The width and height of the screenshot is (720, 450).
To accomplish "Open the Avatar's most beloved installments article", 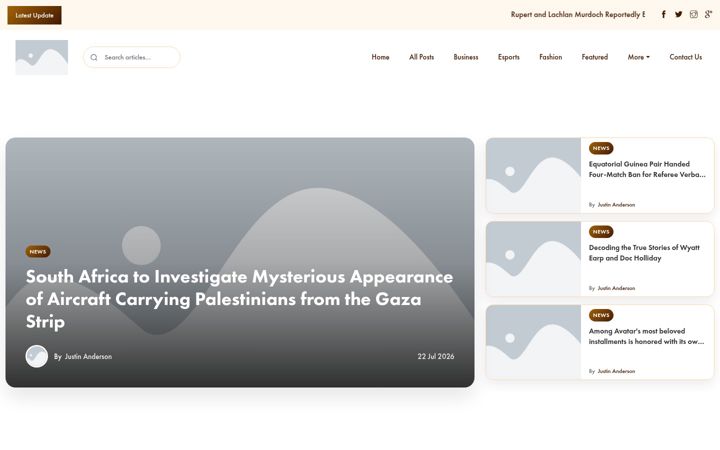I will pyautogui.click(x=646, y=336).
